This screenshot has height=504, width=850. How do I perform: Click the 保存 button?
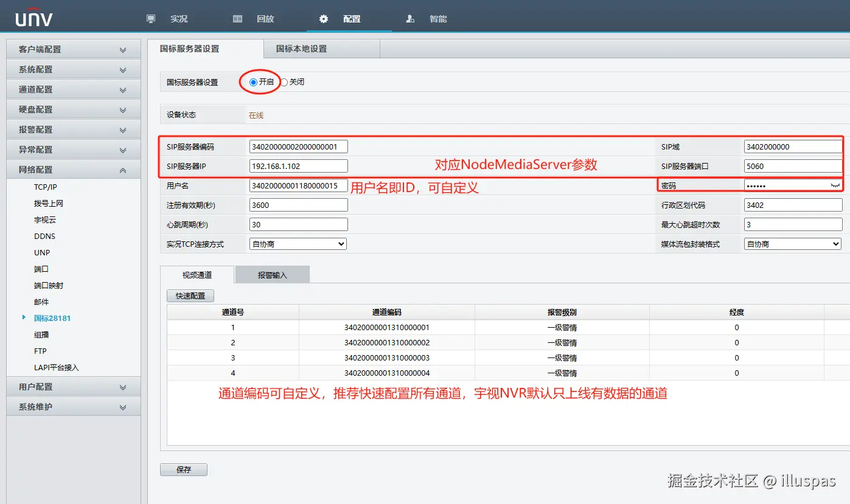click(184, 469)
